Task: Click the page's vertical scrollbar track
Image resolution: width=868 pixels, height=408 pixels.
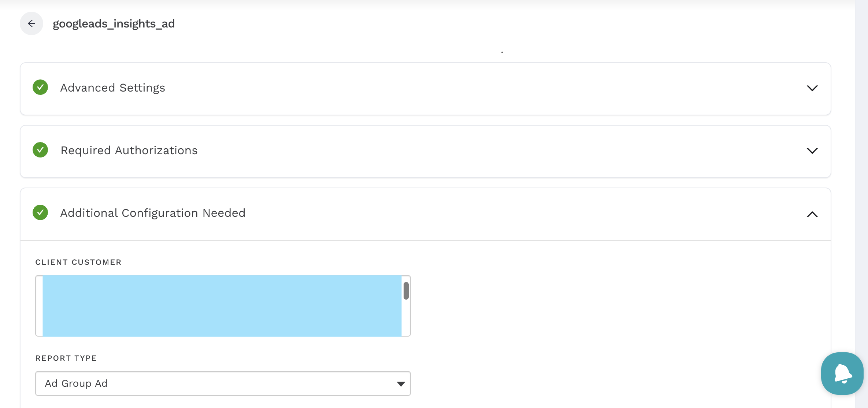Action: click(861, 183)
